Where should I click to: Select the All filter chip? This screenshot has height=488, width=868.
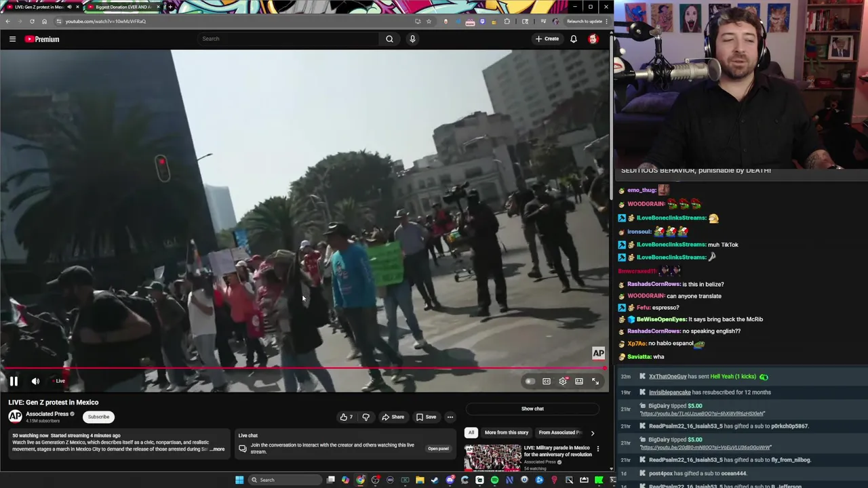[471, 432]
